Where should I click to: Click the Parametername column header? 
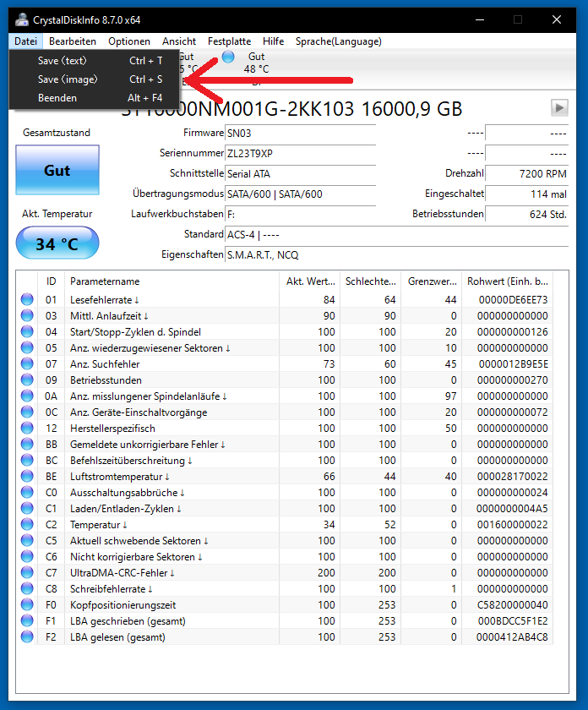[172, 281]
